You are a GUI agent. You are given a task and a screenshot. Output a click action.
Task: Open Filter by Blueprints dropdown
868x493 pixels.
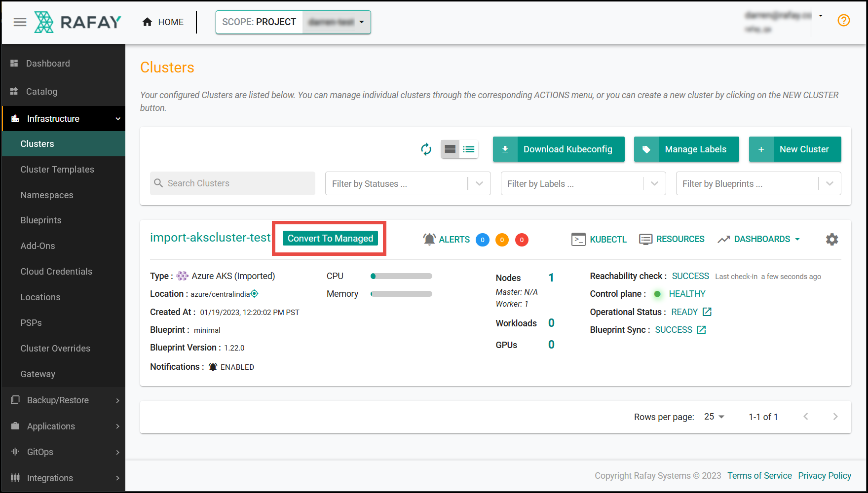[x=758, y=183]
